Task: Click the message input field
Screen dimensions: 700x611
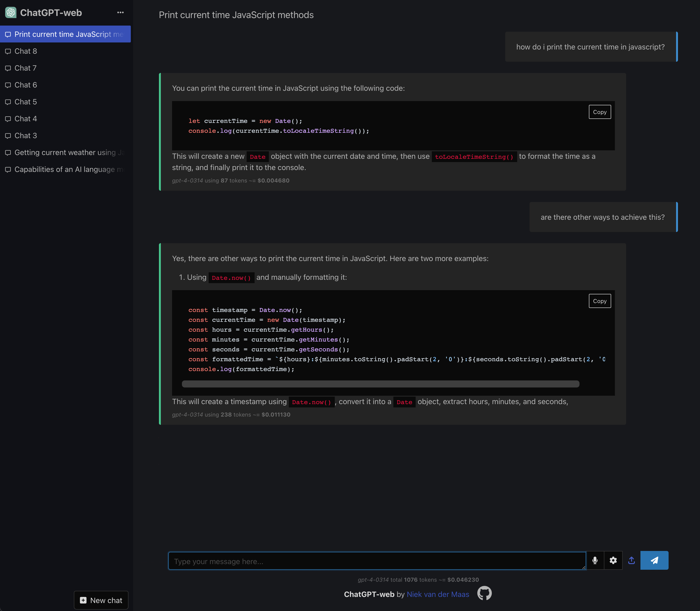Action: pos(375,560)
